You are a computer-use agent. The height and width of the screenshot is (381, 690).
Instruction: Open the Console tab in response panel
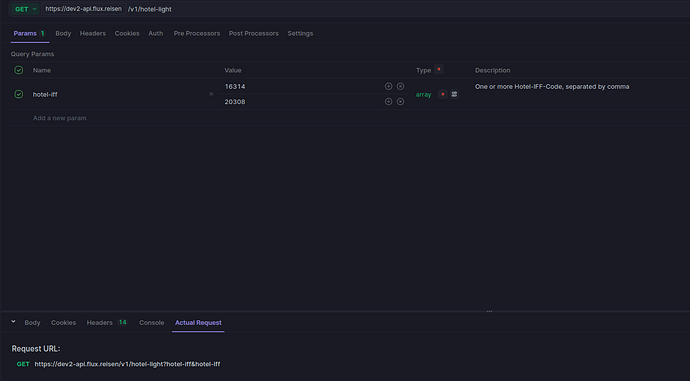151,322
